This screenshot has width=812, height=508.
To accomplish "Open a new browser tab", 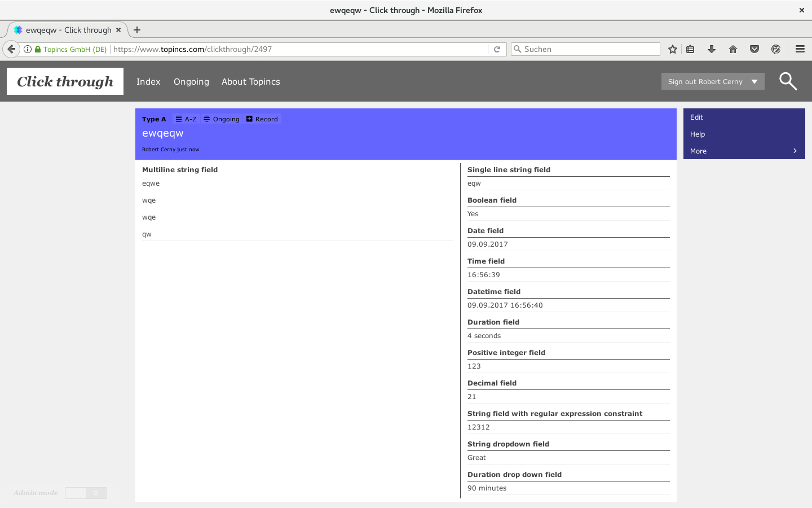I will pyautogui.click(x=137, y=30).
